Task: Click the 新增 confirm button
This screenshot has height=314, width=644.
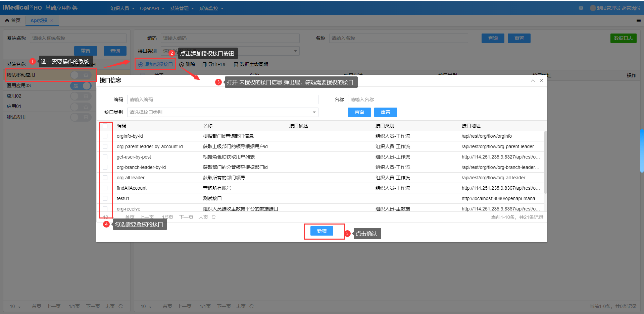Action: coord(321,231)
